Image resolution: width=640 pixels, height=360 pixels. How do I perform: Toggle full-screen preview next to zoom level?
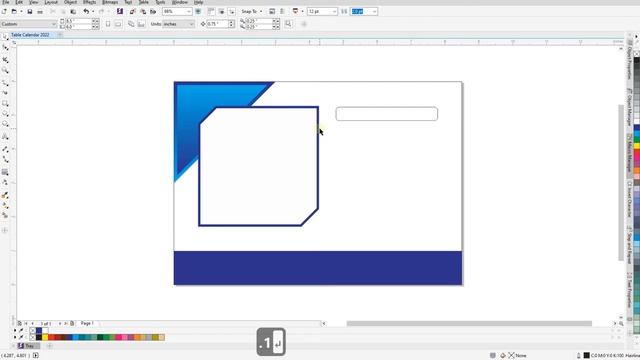[x=198, y=11]
